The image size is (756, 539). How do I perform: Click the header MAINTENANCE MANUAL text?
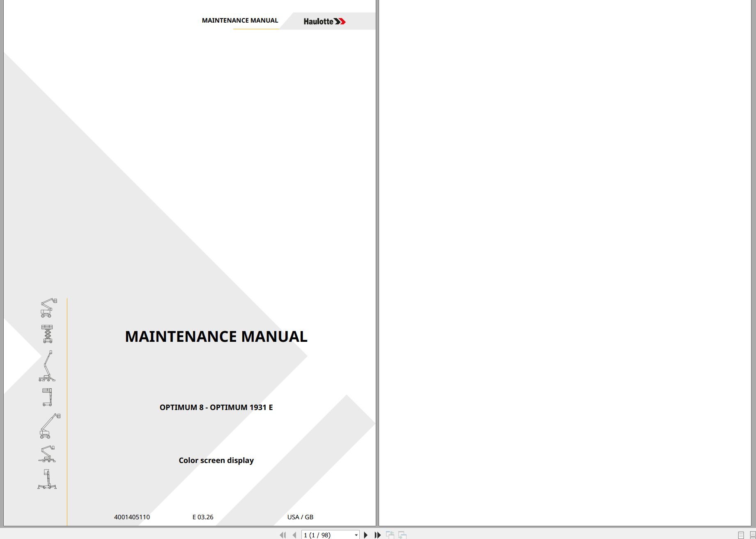click(240, 21)
